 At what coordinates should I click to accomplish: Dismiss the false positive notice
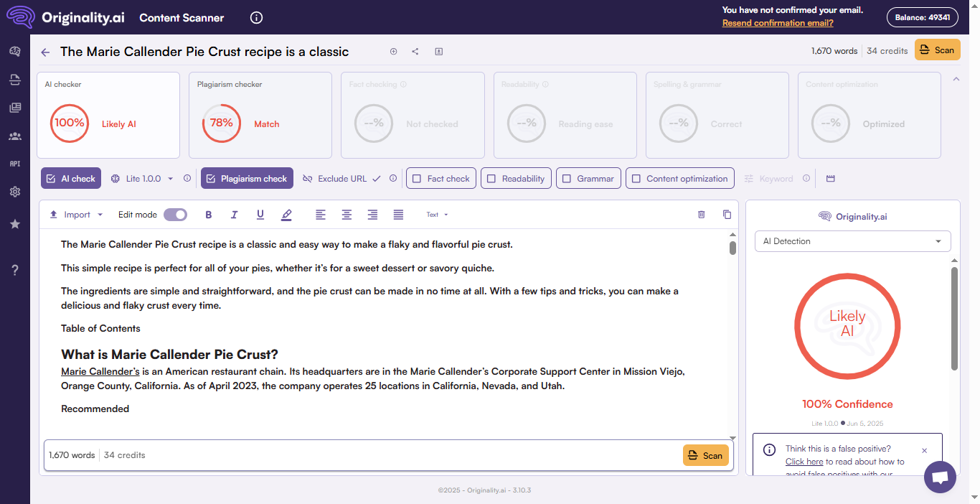[924, 450]
